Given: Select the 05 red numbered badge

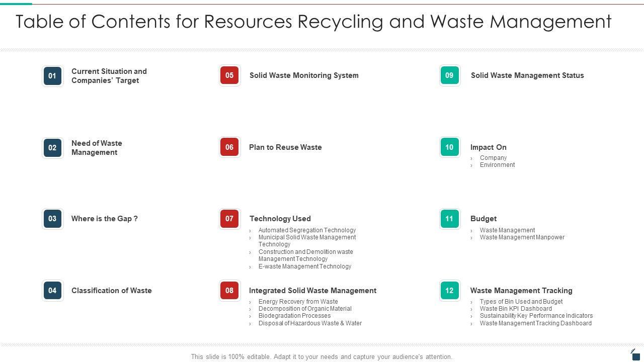Looking at the screenshot, I should click(x=229, y=75).
